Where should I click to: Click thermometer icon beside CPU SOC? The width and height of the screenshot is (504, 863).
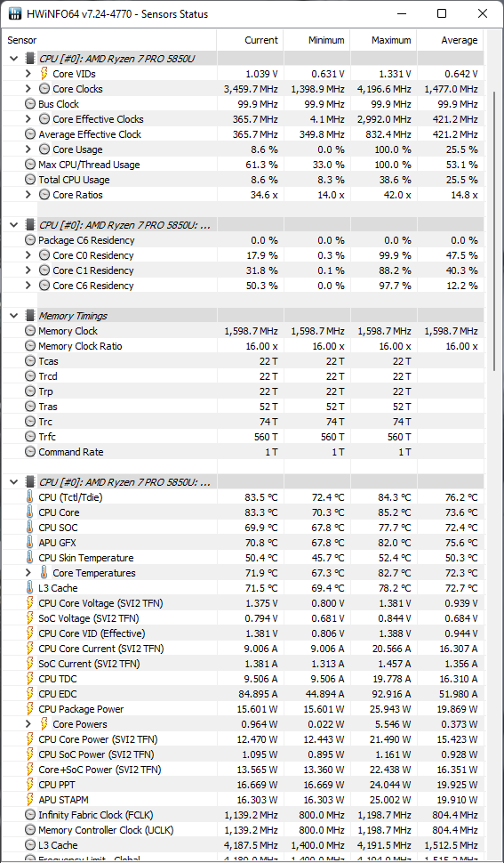pyautogui.click(x=29, y=528)
